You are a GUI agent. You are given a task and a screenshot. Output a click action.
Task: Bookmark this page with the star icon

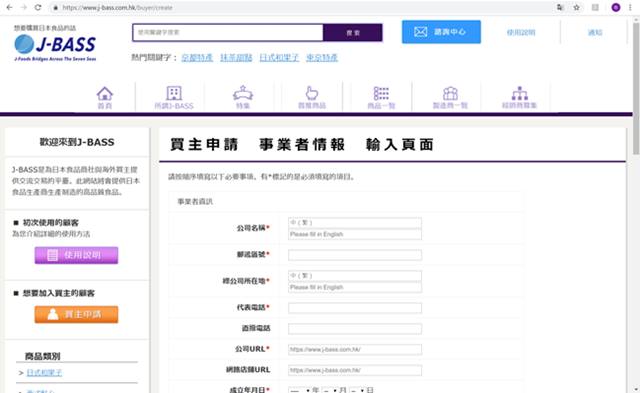point(576,7)
